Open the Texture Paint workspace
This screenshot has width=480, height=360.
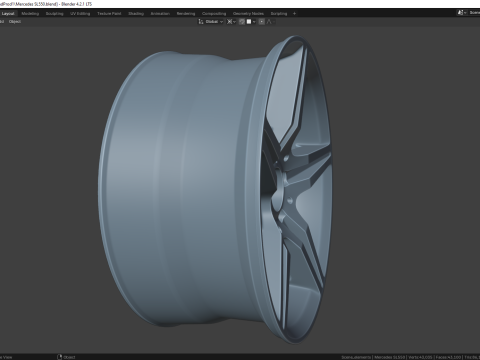pos(109,14)
